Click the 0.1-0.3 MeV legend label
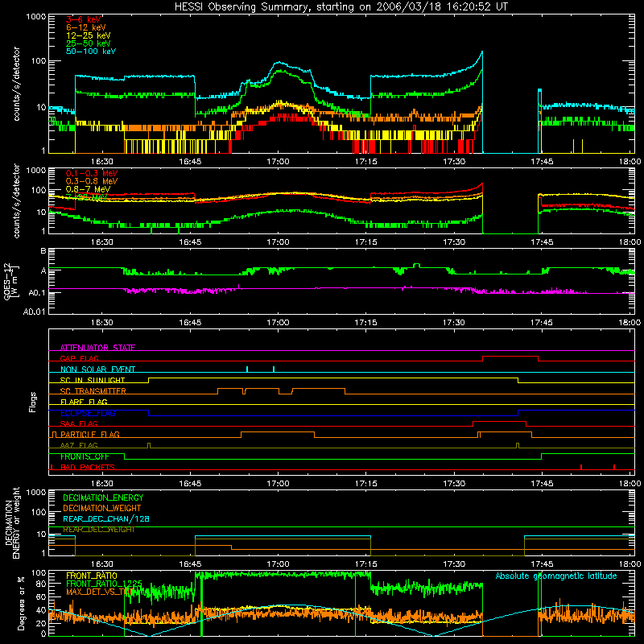 point(92,173)
